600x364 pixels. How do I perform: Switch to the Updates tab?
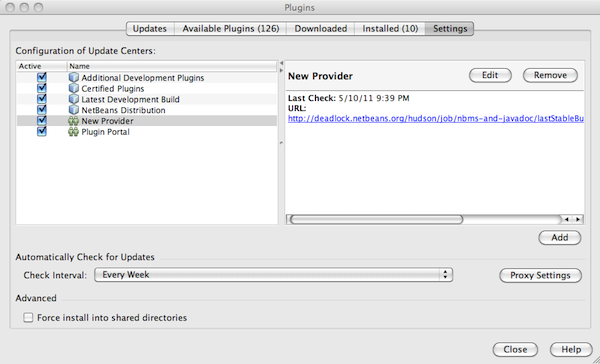(150, 29)
